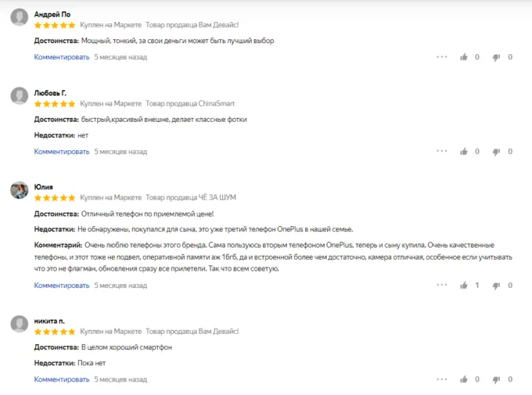The width and height of the screenshot is (532, 395).
Task: Open more options on Любовь Г.'s review
Action: (442, 152)
